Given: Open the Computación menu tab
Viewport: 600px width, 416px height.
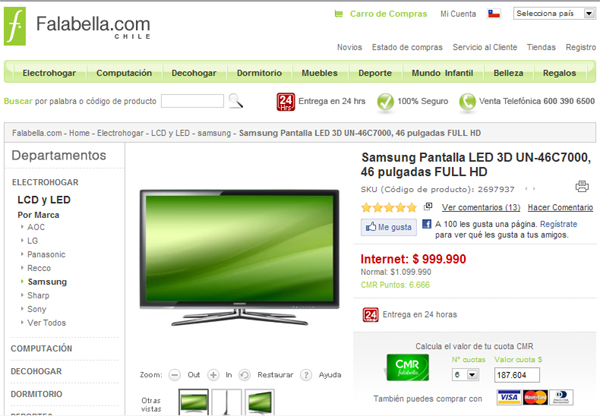Looking at the screenshot, I should tap(124, 73).
